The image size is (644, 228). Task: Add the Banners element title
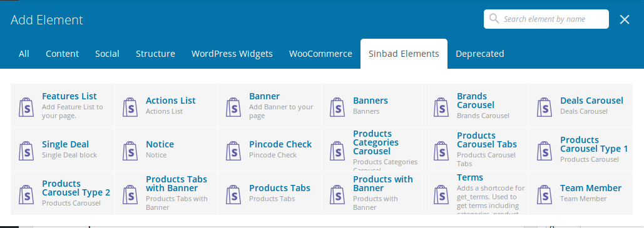371,101
